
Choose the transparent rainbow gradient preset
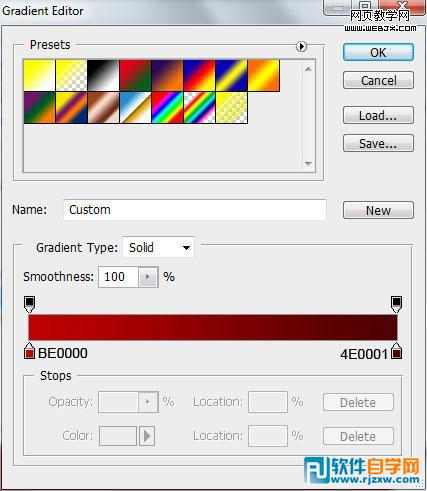coord(199,108)
